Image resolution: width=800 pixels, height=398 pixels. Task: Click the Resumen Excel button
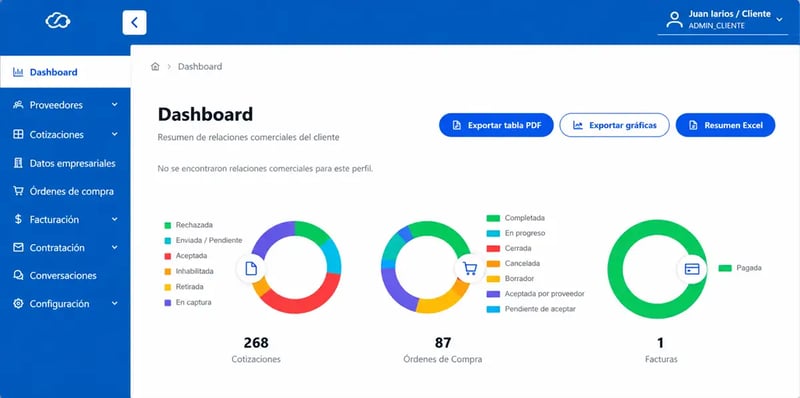pyautogui.click(x=725, y=125)
